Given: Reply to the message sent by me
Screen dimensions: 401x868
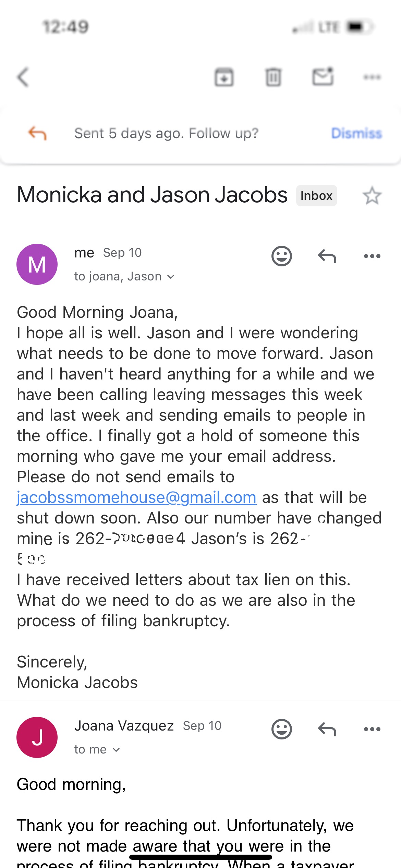Looking at the screenshot, I should [327, 256].
